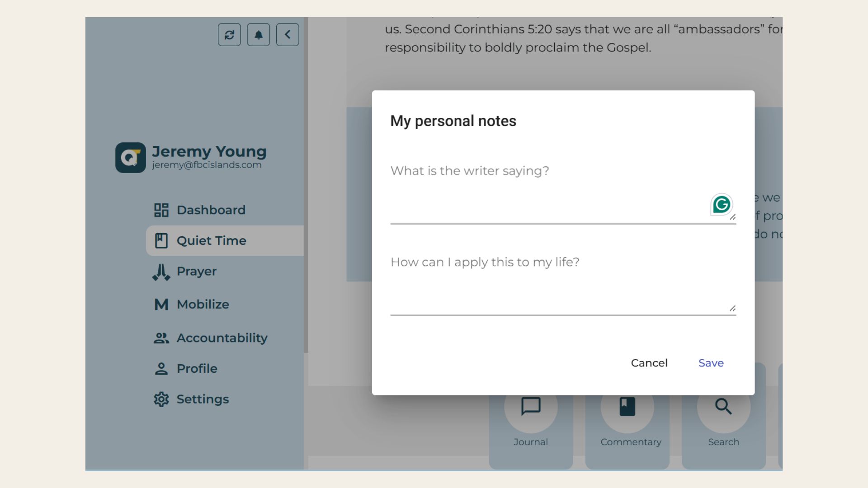Viewport: 868px width, 488px height.
Task: Open the Commentary book icon
Action: point(627,407)
